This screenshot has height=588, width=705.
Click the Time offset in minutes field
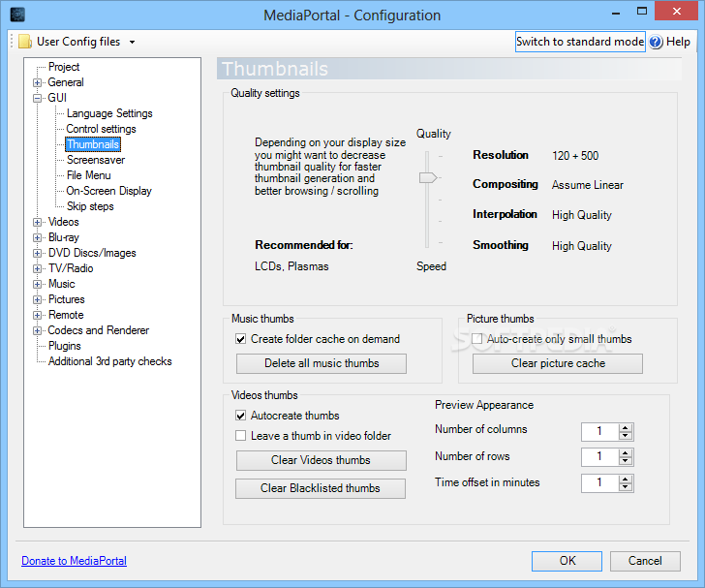point(599,483)
